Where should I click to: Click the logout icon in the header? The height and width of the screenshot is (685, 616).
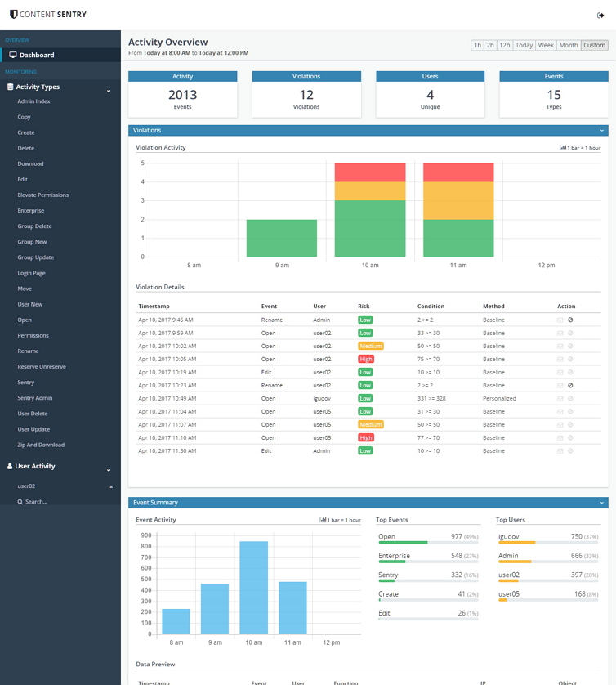(x=601, y=15)
